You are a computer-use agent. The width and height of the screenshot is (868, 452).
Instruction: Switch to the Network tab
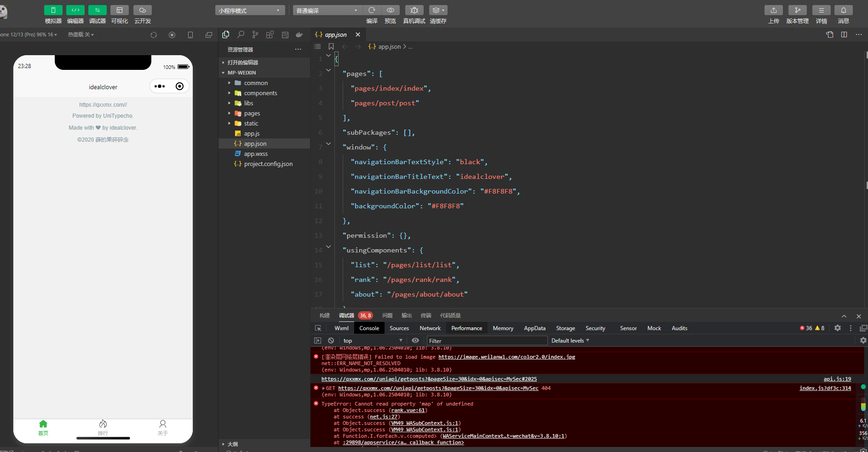pyautogui.click(x=430, y=328)
